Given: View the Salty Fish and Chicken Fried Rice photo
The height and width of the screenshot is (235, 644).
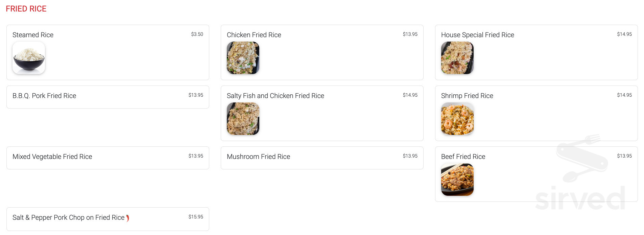Looking at the screenshot, I should click(x=243, y=119).
